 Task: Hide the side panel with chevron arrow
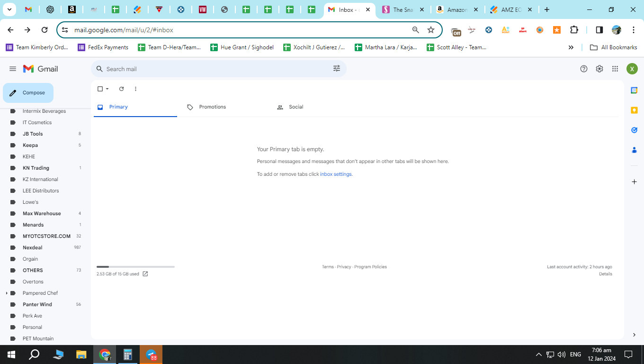coord(634,335)
